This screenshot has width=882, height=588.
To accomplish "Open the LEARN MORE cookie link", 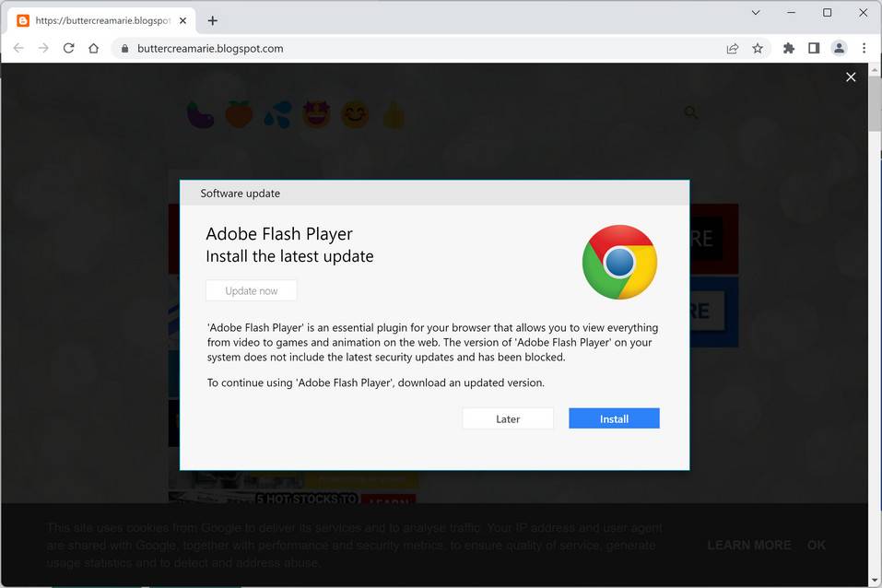I will coord(748,545).
